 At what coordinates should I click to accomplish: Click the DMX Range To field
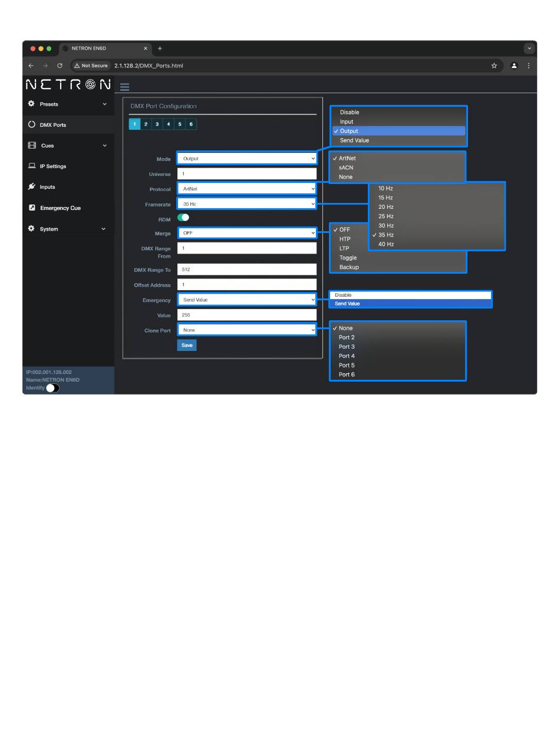pyautogui.click(x=247, y=269)
